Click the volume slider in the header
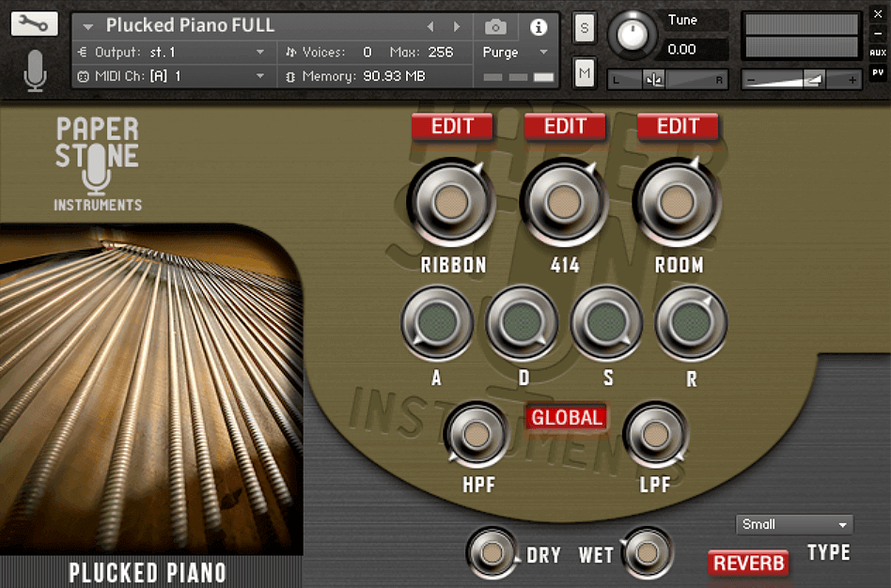Screen dimensions: 891x588 [x=802, y=81]
